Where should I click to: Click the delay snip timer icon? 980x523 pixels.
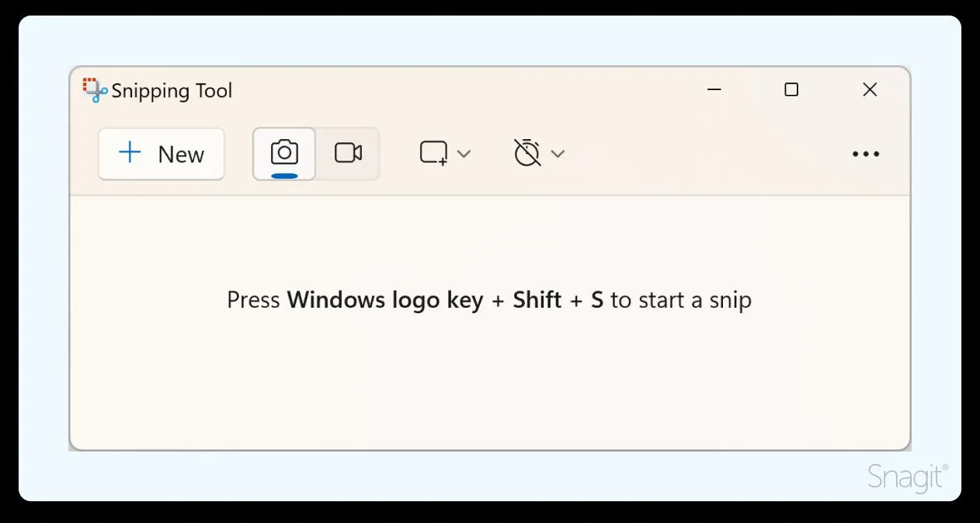pos(526,152)
